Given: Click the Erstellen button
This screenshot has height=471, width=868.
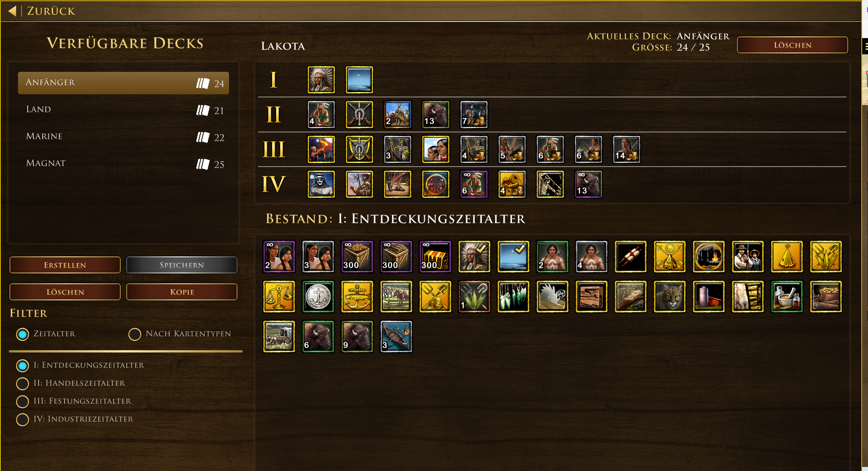Looking at the screenshot, I should (65, 265).
